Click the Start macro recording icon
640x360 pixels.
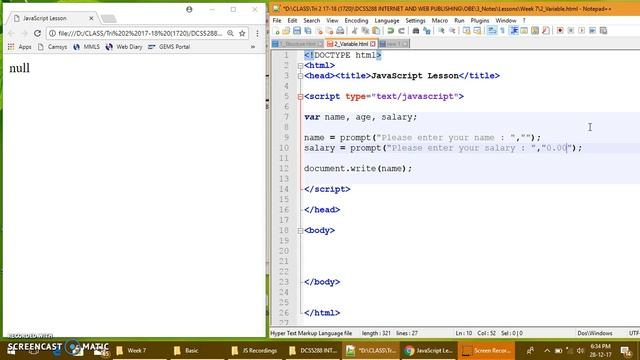point(560,31)
